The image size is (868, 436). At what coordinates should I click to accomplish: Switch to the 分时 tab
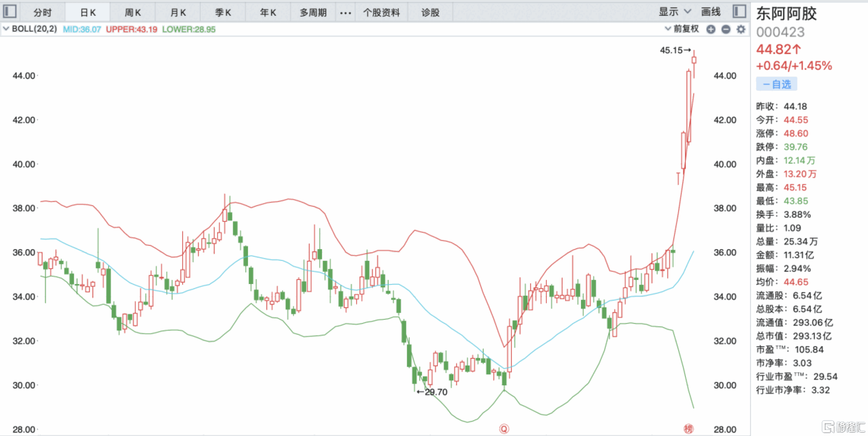(x=43, y=13)
